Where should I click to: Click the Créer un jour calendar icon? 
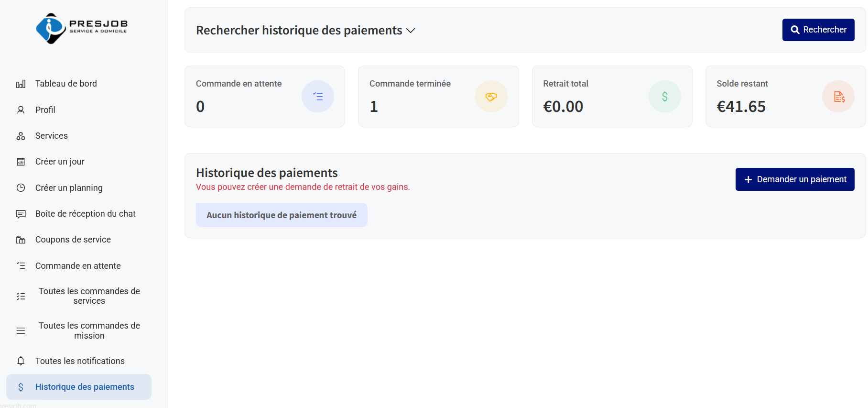pos(21,162)
